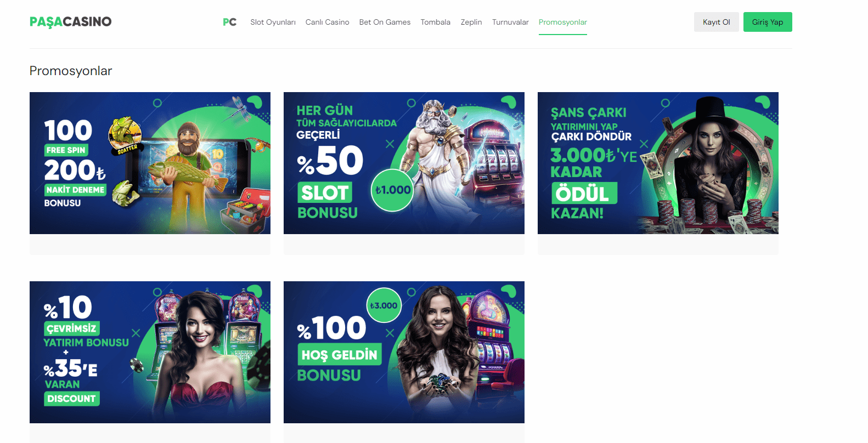Click the Scatter frog symbol
This screenshot has width=868, height=443.
pyautogui.click(x=125, y=135)
